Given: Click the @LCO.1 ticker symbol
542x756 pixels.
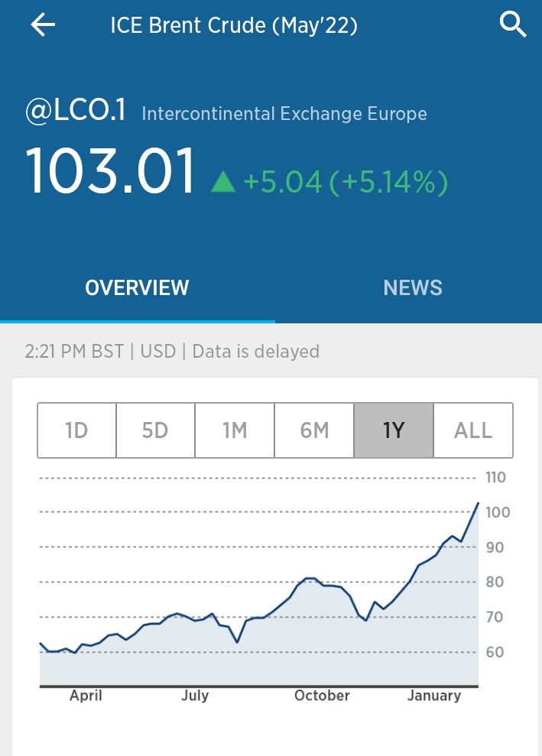Looking at the screenshot, I should tap(76, 112).
